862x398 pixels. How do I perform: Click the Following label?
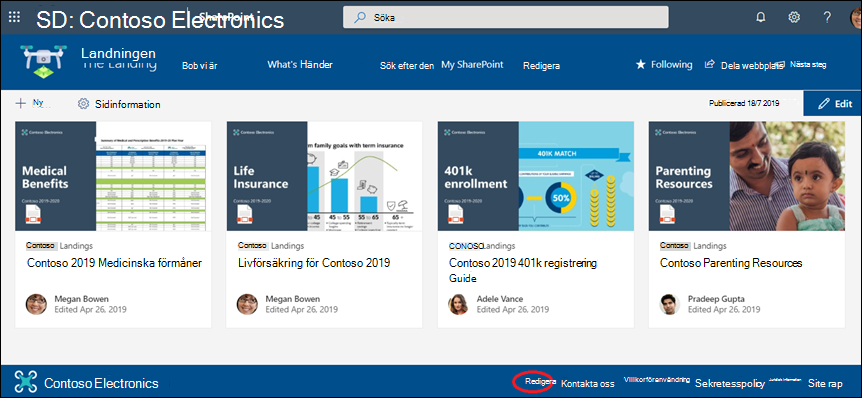coord(671,64)
